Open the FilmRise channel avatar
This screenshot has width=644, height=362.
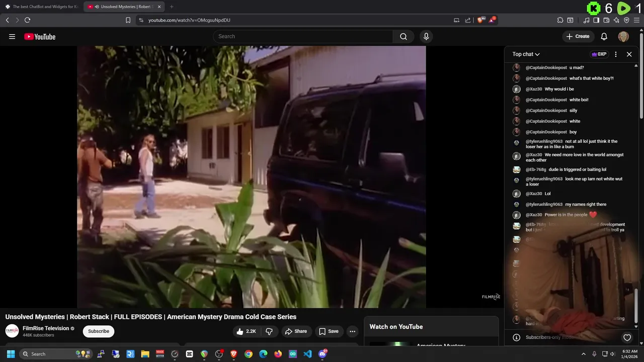click(12, 331)
